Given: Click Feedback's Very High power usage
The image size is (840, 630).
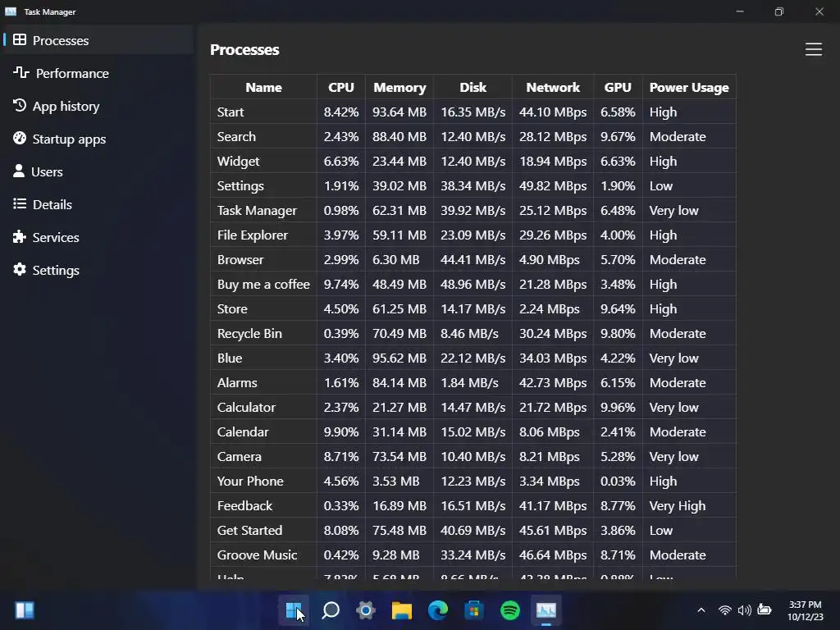Looking at the screenshot, I should [678, 506].
